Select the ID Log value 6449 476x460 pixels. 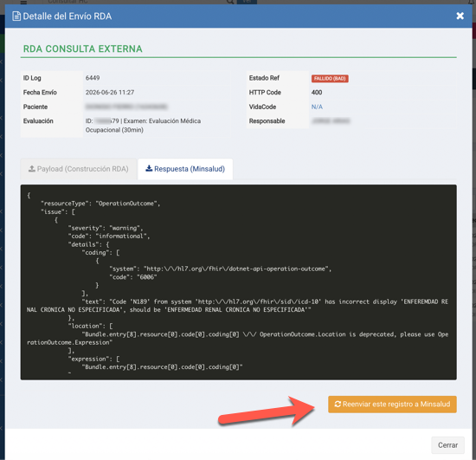pyautogui.click(x=93, y=78)
